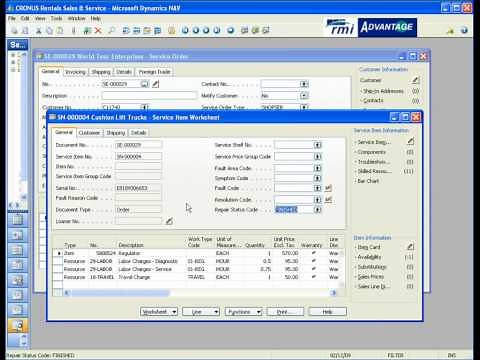480x360 pixels.
Task: Click the highlighted orange navigation pane button
Action: 18,325
